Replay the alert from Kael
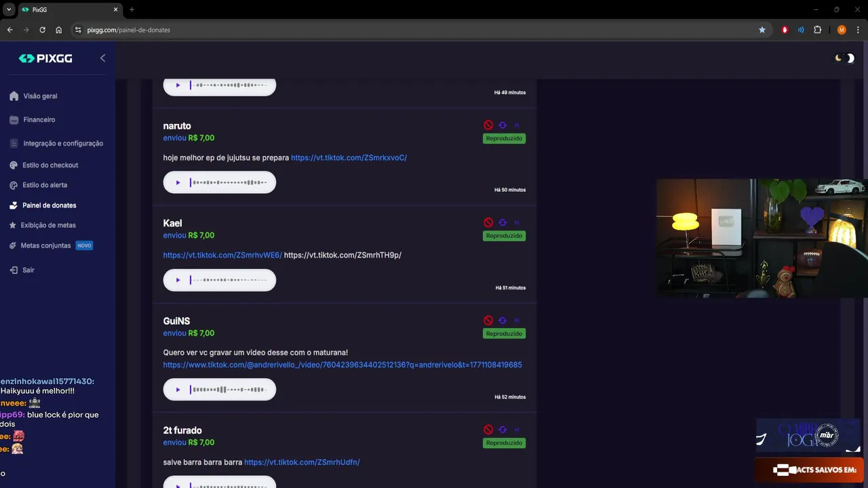This screenshot has height=488, width=868. [502, 222]
